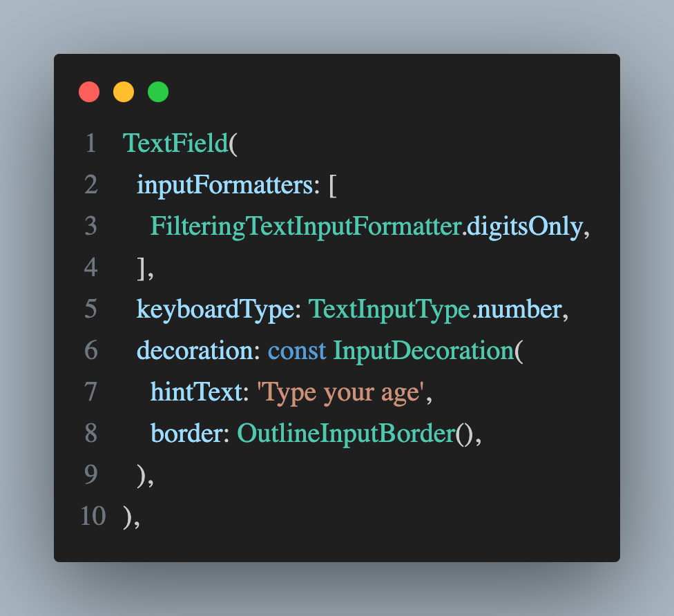The height and width of the screenshot is (616, 674).
Task: Click FilteringTextInputFormatter class name
Action: coord(305,226)
